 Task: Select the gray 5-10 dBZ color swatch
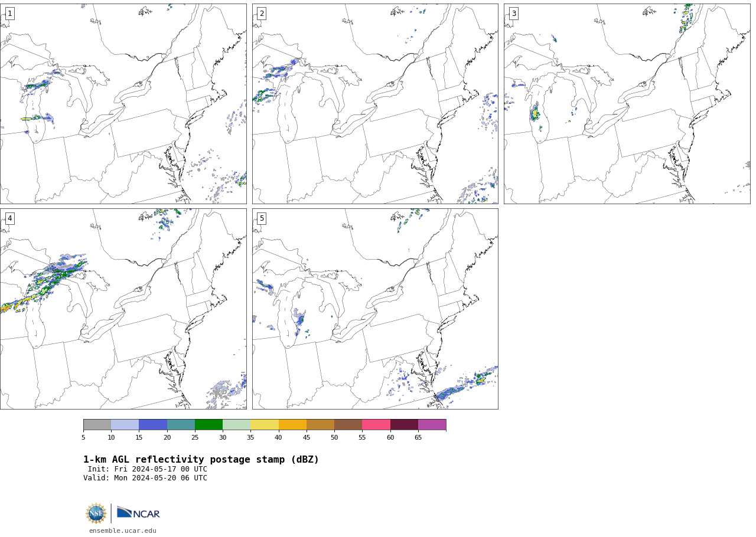click(x=97, y=425)
